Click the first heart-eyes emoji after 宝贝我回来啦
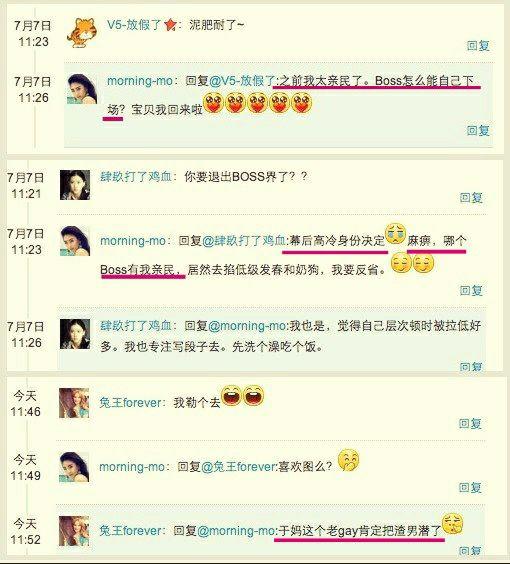Screen dimensions: 510x564 (x=214, y=104)
